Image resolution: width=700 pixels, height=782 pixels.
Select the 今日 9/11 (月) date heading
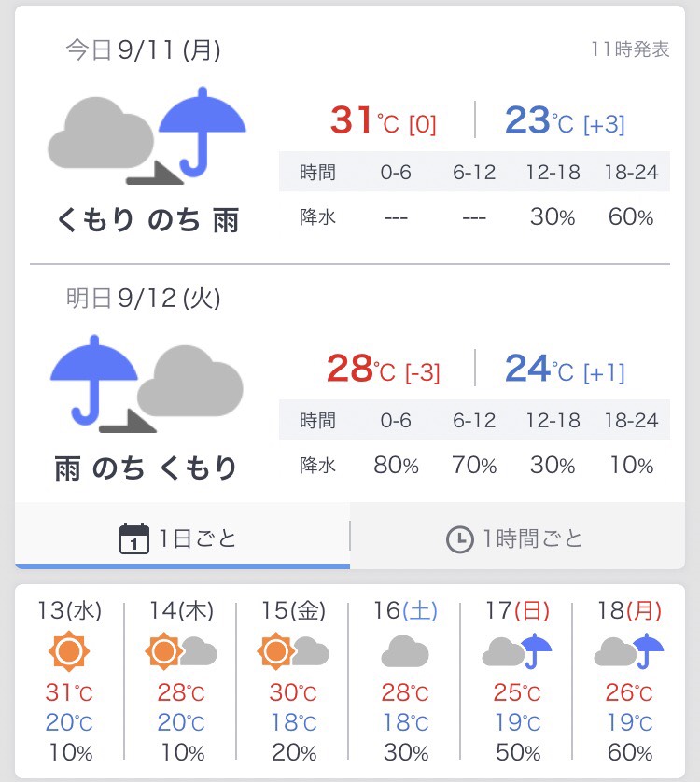[x=144, y=49]
